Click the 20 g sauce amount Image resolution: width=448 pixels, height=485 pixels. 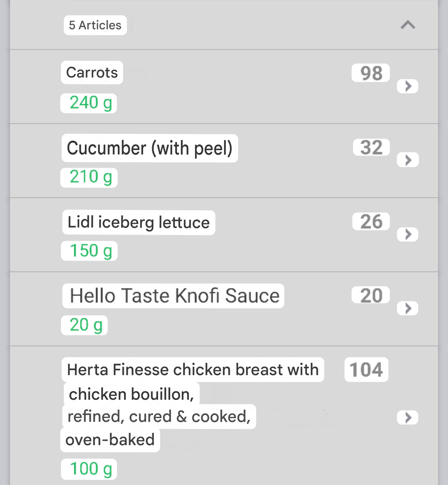coord(85,325)
